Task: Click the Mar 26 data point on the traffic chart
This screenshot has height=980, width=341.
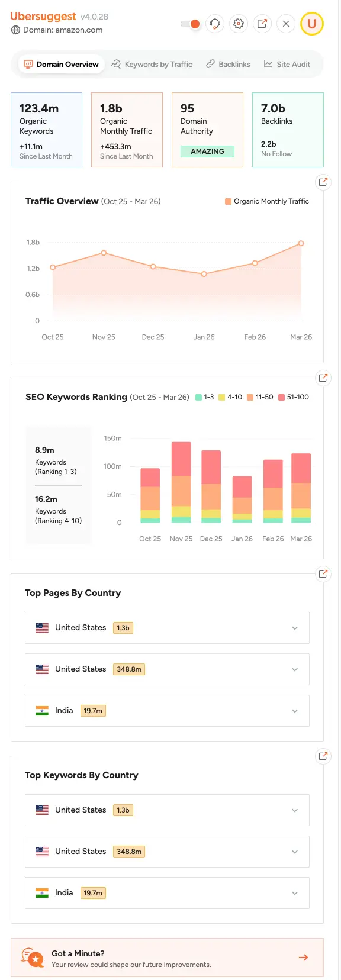Action: coord(301,243)
